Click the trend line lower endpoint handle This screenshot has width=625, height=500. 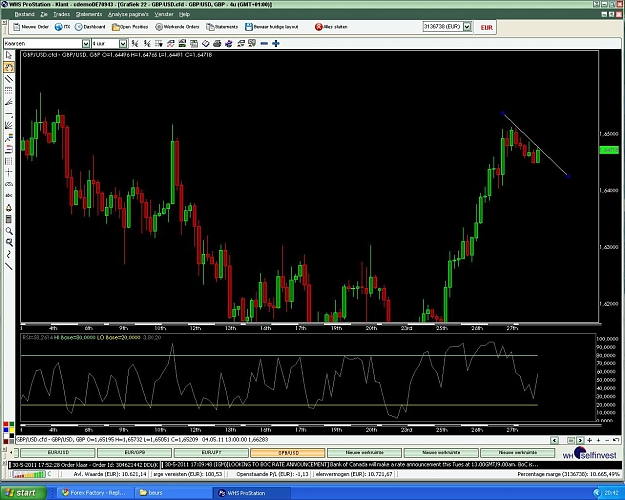pyautogui.click(x=568, y=176)
